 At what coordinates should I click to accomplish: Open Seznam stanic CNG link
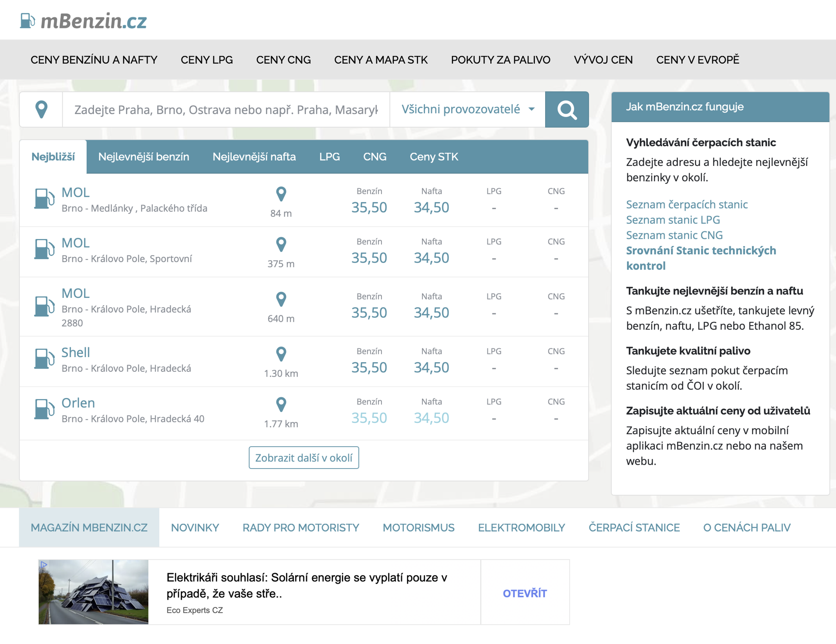[x=674, y=235]
